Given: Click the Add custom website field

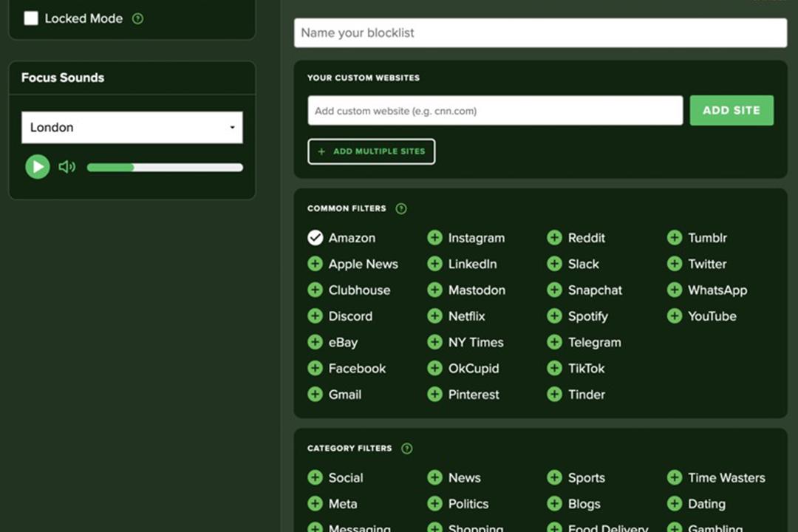Looking at the screenshot, I should (x=495, y=111).
